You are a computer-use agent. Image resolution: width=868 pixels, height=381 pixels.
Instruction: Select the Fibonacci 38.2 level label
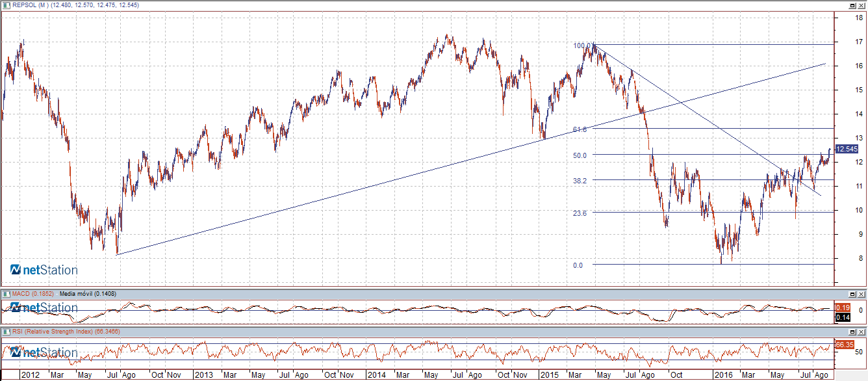(580, 180)
